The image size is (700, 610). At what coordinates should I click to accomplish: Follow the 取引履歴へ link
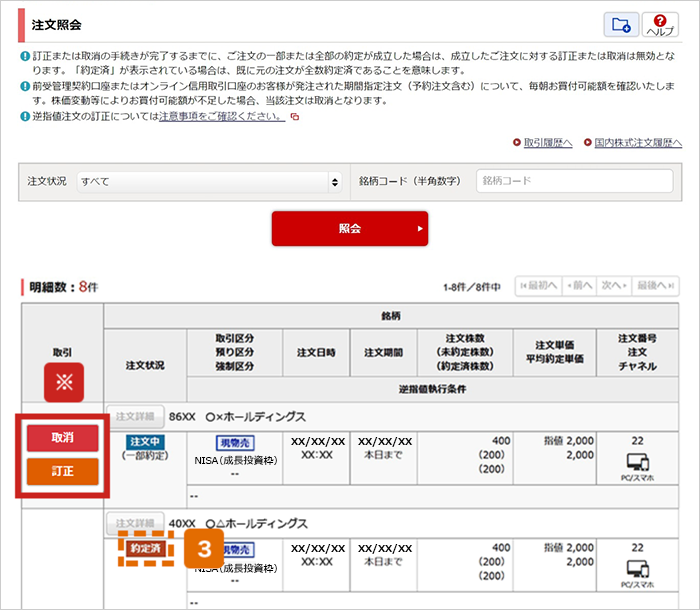pyautogui.click(x=548, y=142)
